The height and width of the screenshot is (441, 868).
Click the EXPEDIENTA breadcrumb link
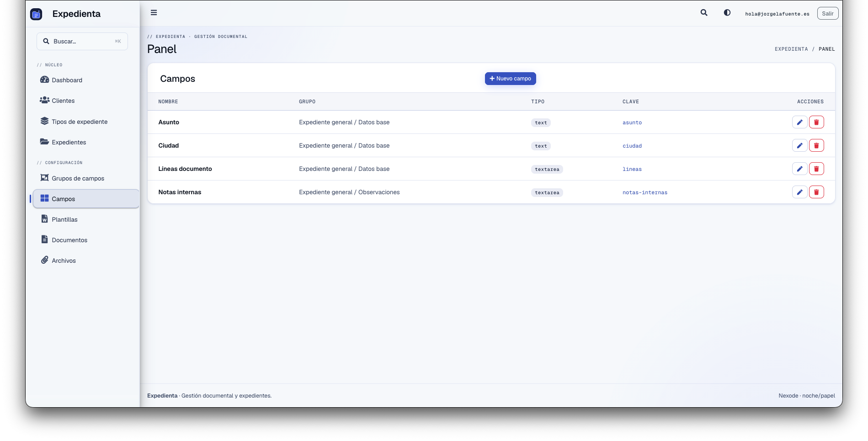[791, 49]
